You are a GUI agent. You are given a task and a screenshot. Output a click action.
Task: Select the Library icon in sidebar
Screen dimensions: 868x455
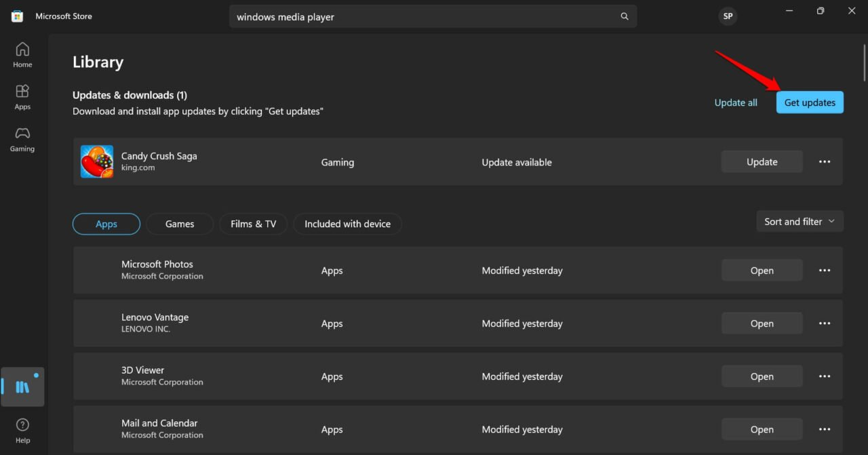[22, 387]
